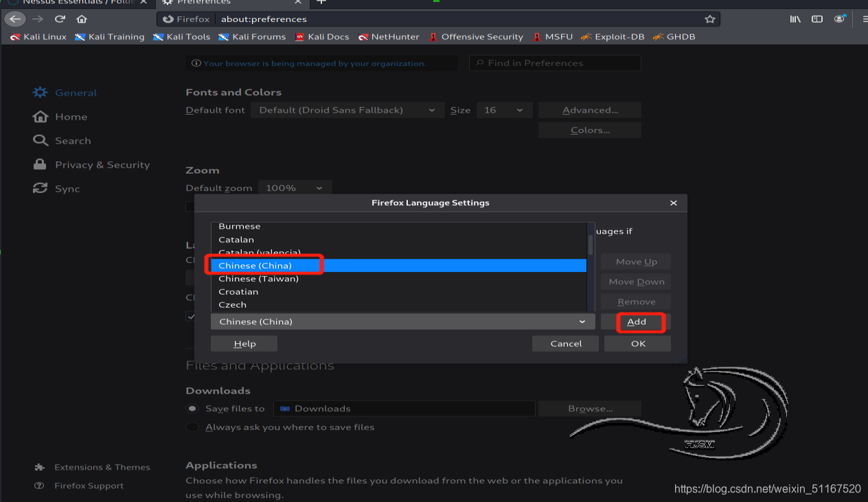This screenshot has width=868, height=502.
Task: Show sidebars icon in toolbar
Action: pos(817,19)
